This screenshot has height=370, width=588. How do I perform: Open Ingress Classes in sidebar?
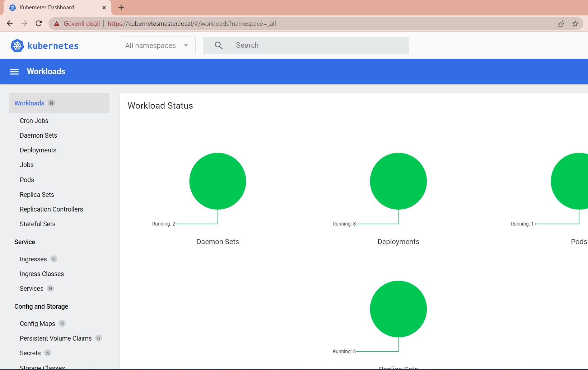point(42,274)
